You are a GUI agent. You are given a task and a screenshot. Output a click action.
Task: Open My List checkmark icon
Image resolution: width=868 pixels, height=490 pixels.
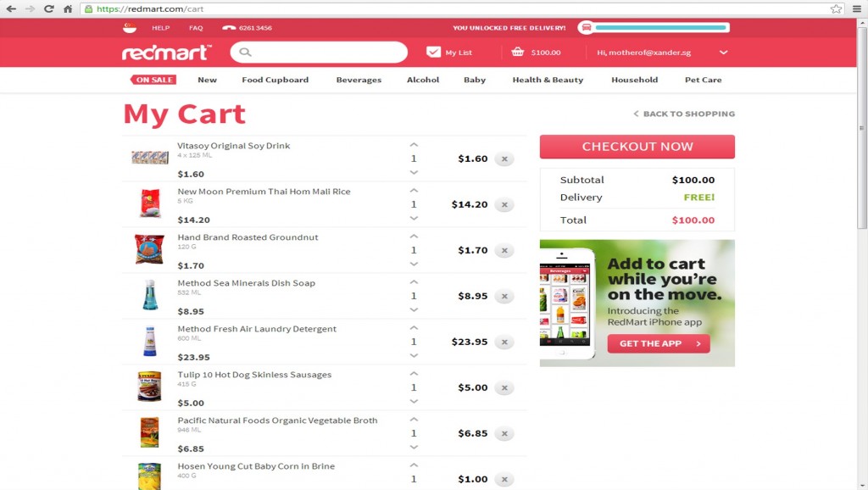coord(433,52)
